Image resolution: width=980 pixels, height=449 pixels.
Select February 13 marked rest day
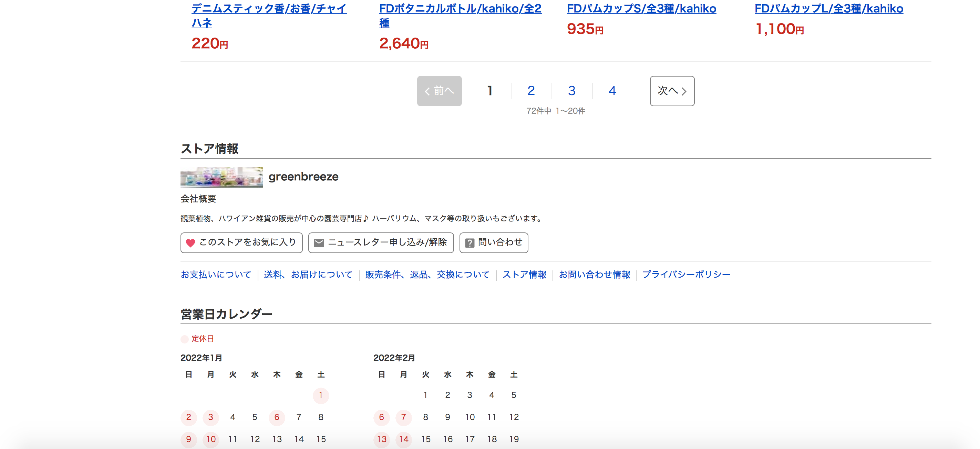pos(382,439)
